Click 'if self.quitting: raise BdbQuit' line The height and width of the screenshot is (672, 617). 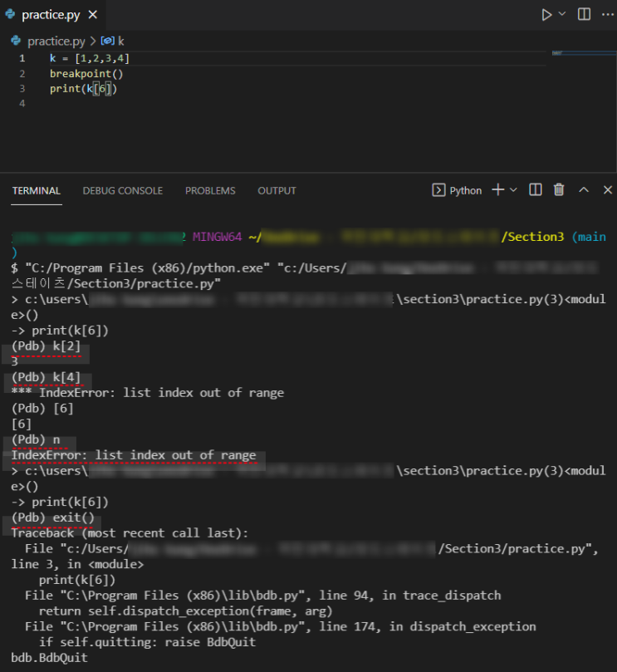click(x=147, y=642)
